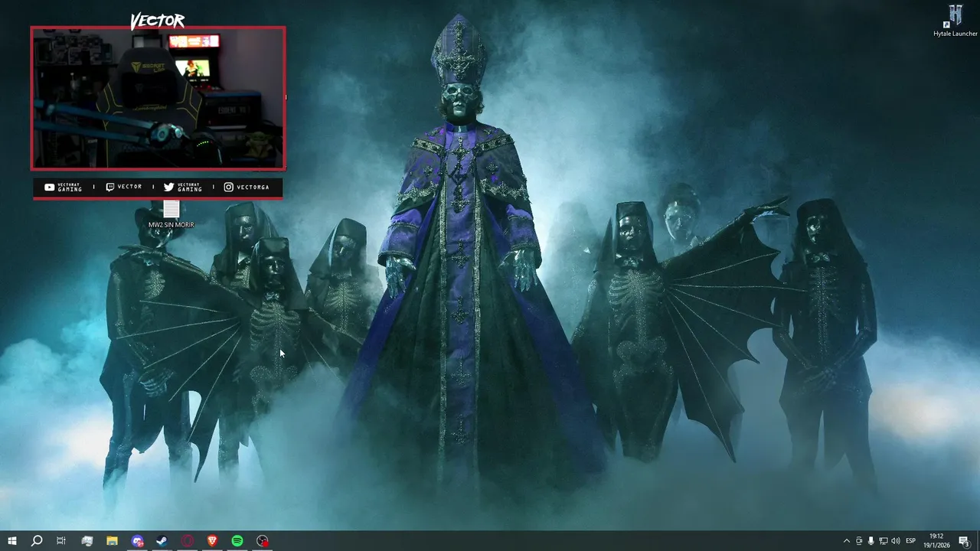Click Instagram VECTORGA label
Viewport: 980px width, 551px height.
coord(247,187)
